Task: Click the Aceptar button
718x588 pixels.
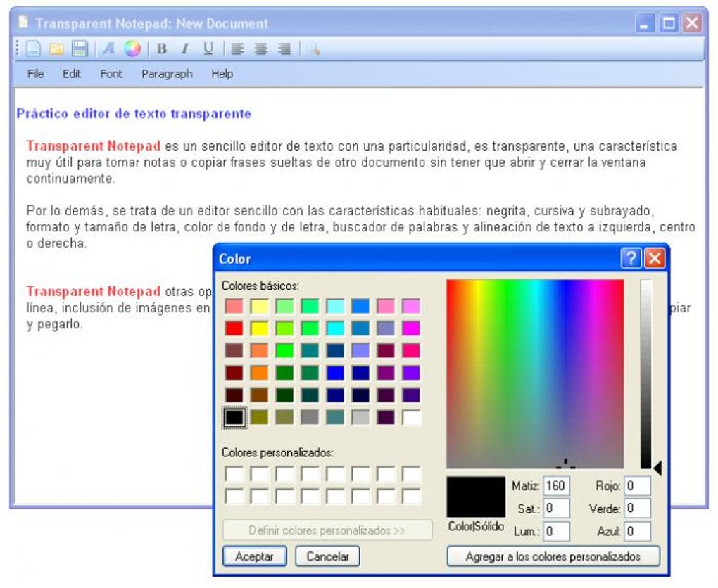Action: click(x=255, y=556)
